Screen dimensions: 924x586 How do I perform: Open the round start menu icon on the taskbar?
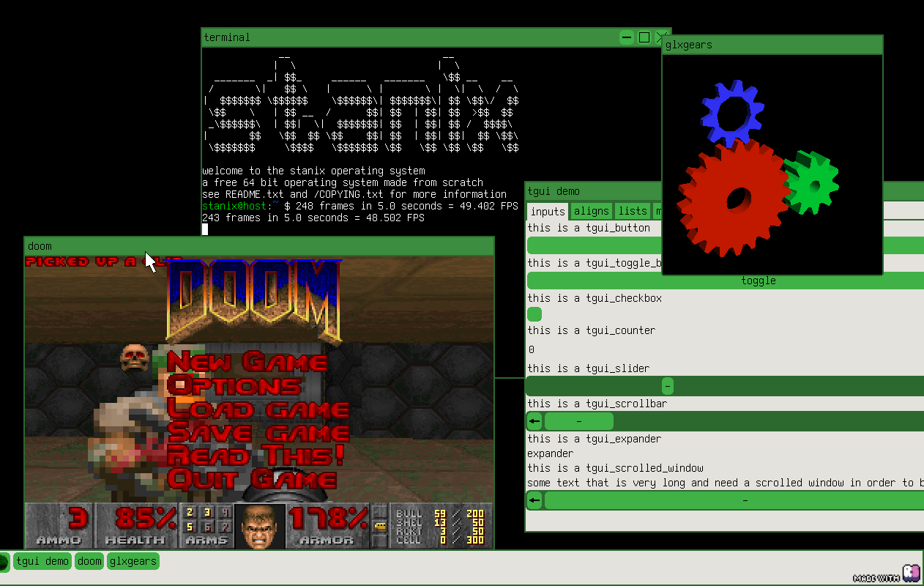pos(3,562)
